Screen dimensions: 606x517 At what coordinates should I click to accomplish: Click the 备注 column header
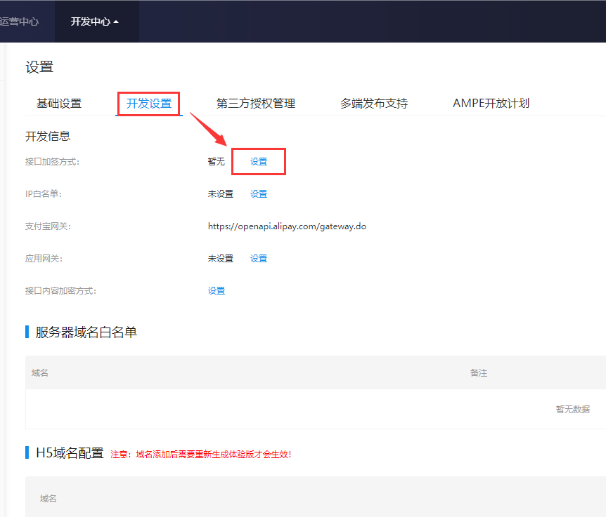coord(478,373)
